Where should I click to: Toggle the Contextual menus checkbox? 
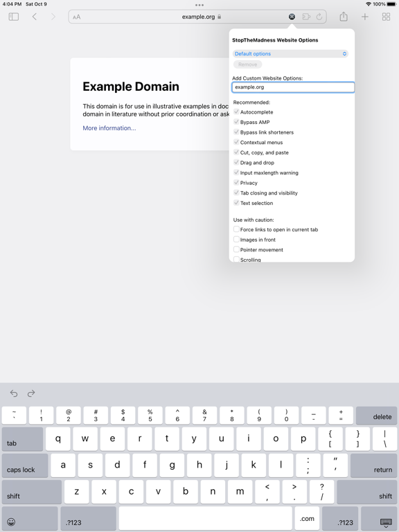click(236, 142)
